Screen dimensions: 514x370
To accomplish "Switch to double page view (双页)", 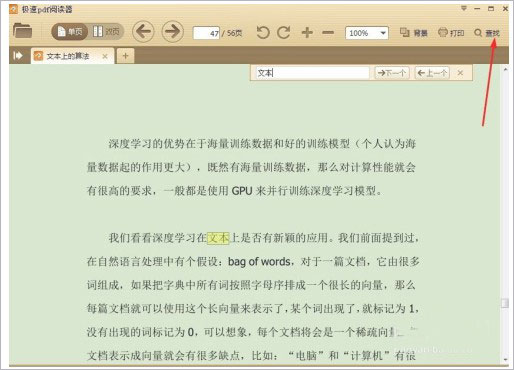I will click(x=106, y=32).
